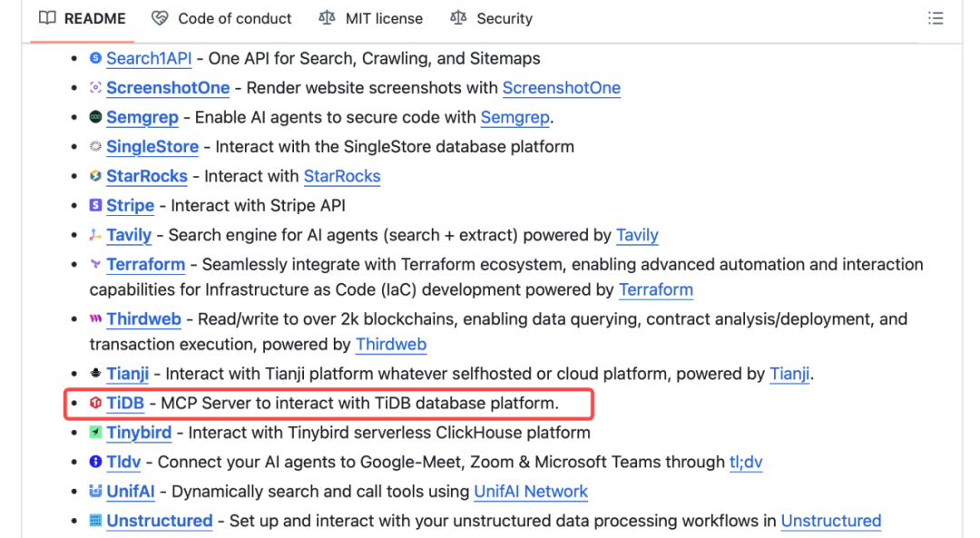Open the README outline list icon
980x538 pixels.
click(x=935, y=19)
